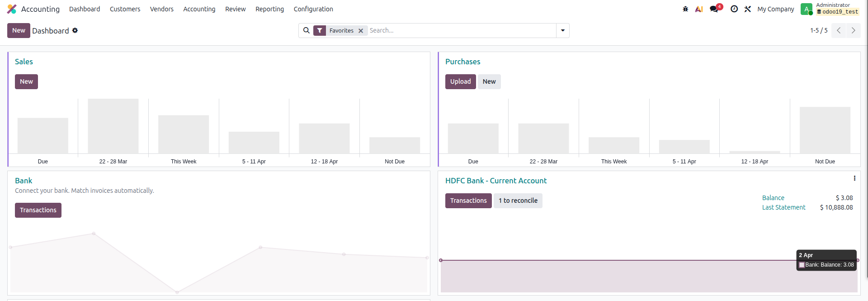Click Purchases chart Not Due bar

(825, 130)
